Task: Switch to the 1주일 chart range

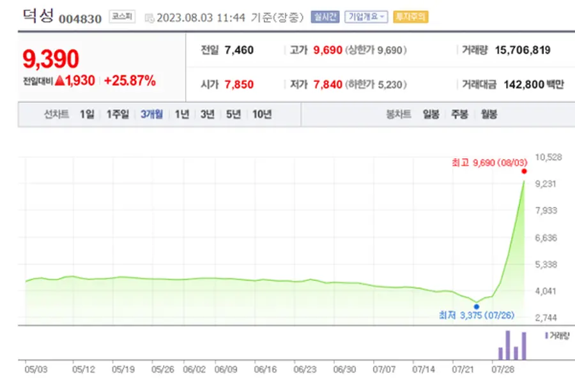Action: tap(118, 114)
